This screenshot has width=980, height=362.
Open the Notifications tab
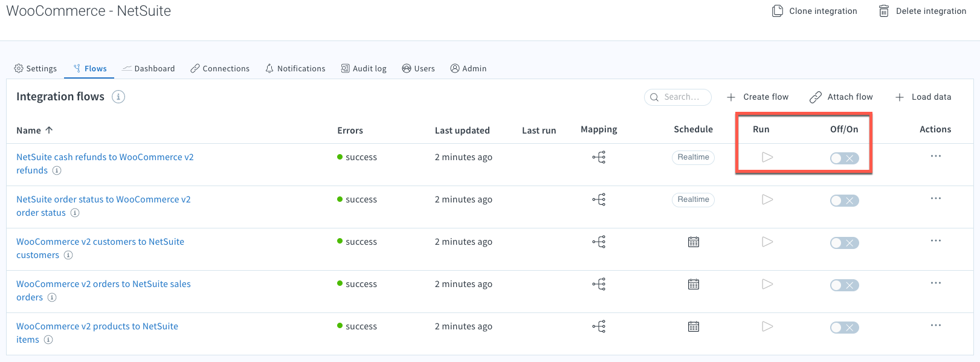[x=295, y=68]
